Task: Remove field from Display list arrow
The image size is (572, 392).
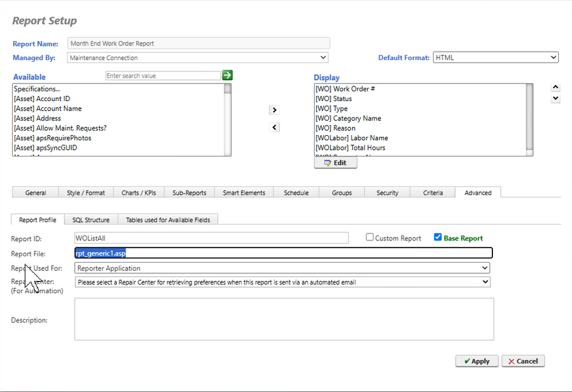Action: [x=274, y=128]
